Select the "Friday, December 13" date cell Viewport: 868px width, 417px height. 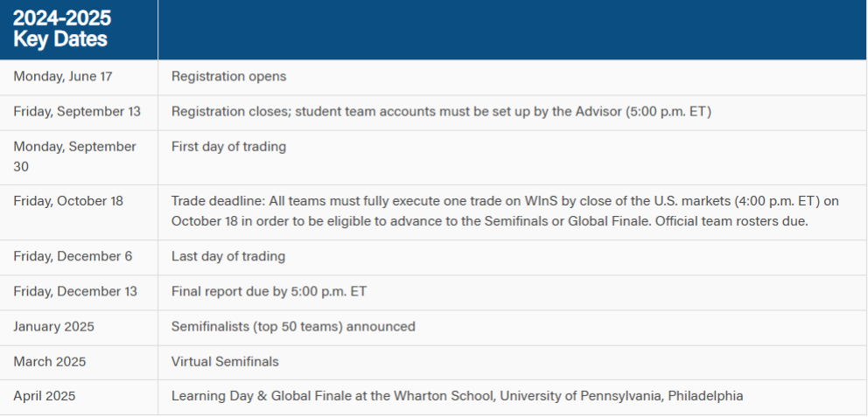[76, 292]
